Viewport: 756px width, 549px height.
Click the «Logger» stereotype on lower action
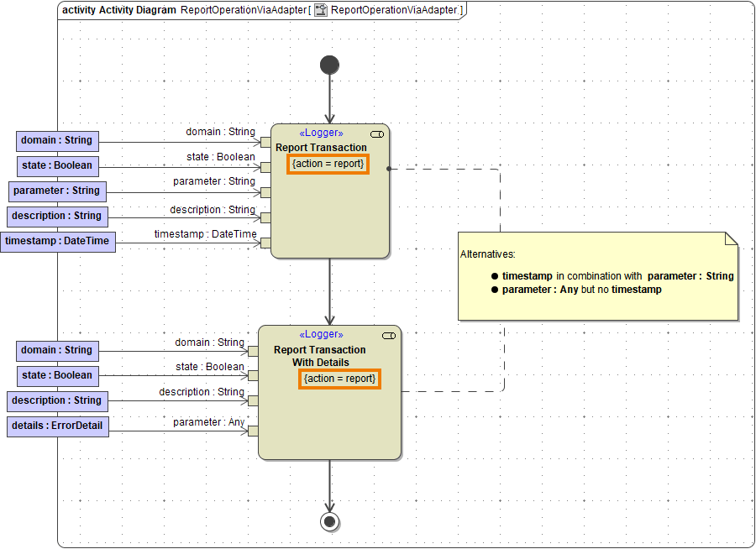321,335
